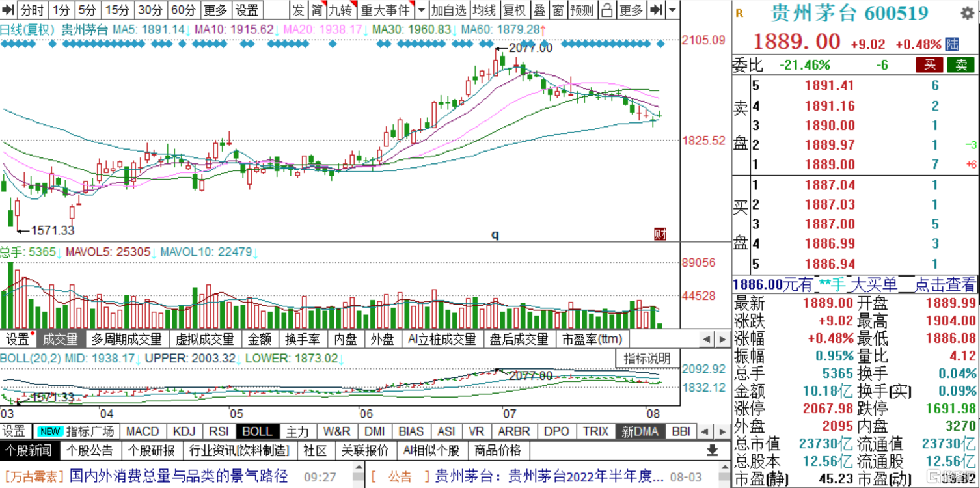Click the 指标说明 indicator description button

(643, 359)
